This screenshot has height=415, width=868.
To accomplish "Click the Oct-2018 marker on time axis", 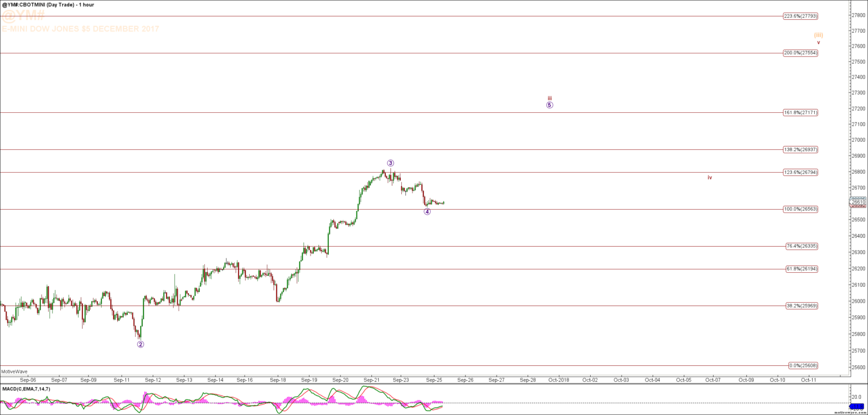I will point(559,380).
